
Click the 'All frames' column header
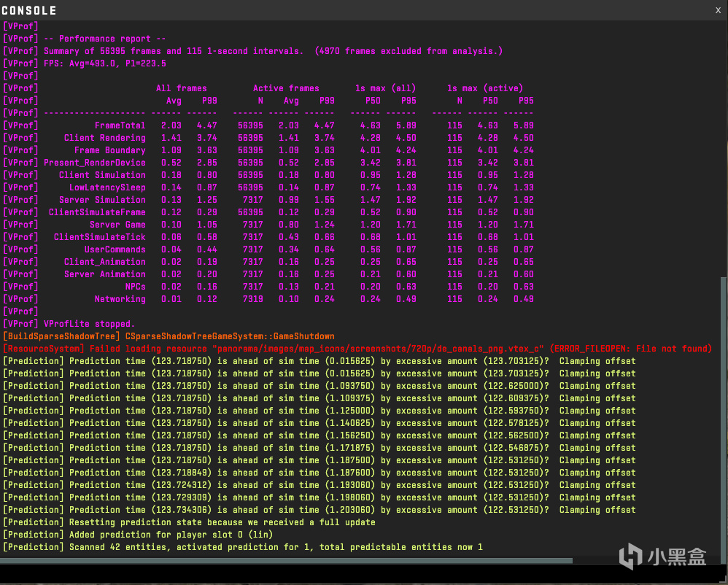[182, 88]
